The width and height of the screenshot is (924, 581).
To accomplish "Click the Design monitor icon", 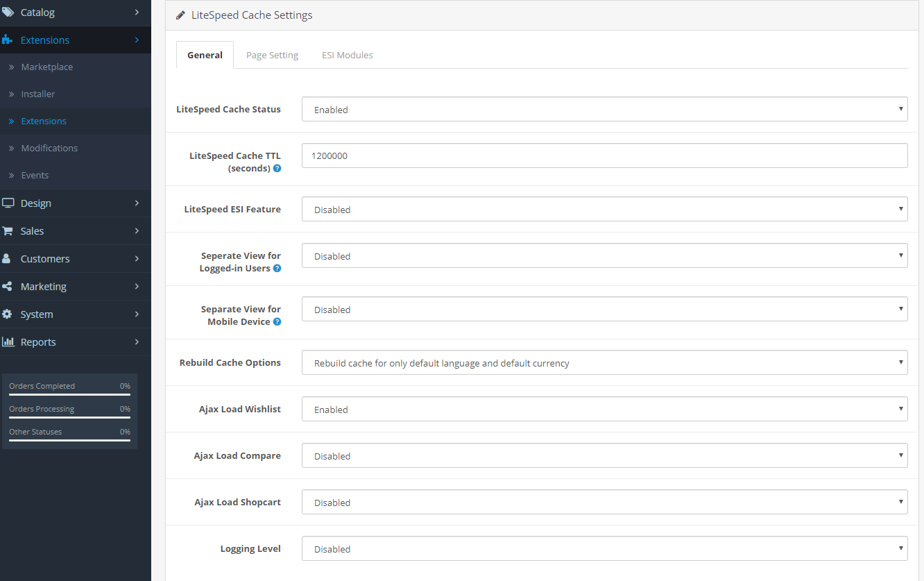I will coord(8,203).
